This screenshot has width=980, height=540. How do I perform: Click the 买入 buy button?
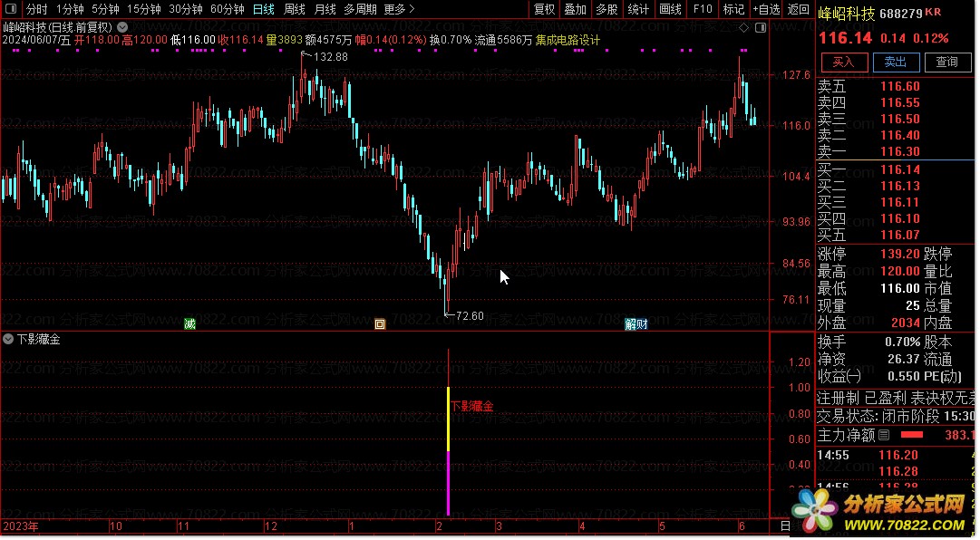(x=843, y=62)
